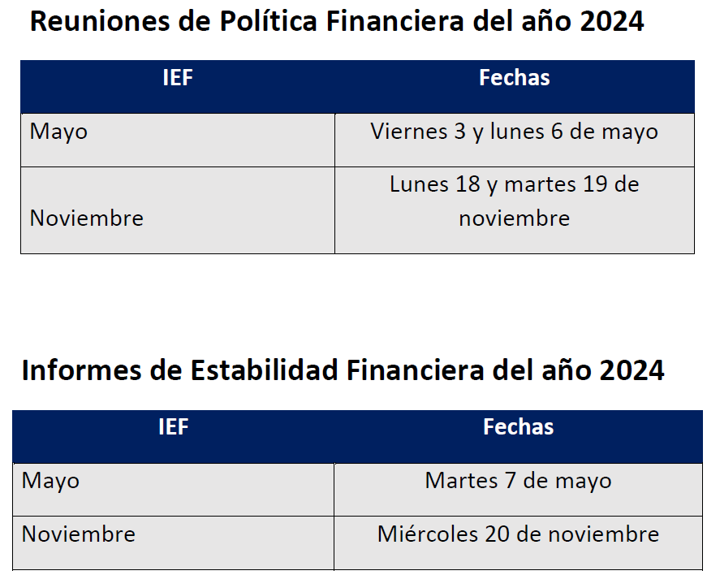
Task: Click the word 'Reuniones' in the first heading
Action: (94, 22)
